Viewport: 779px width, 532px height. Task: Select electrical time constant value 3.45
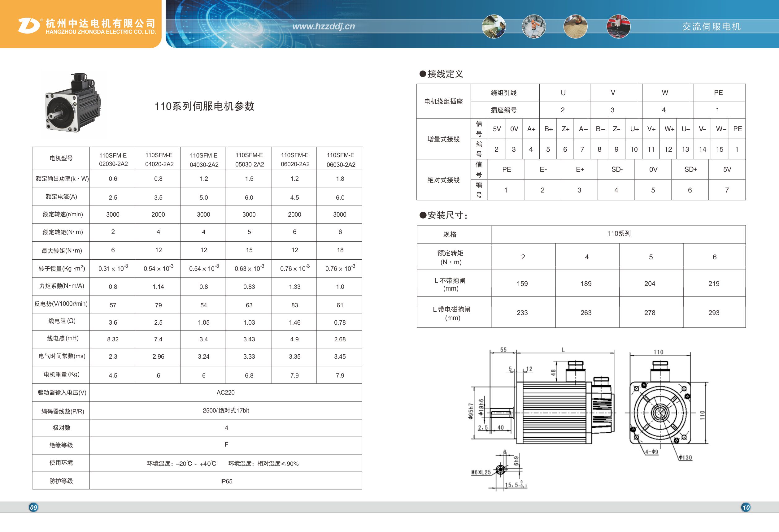tap(340, 357)
